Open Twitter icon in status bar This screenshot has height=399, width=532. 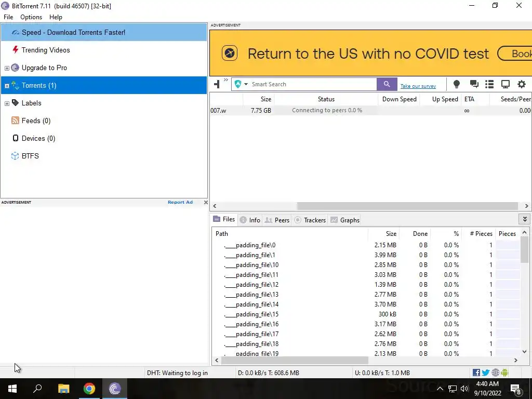[486, 373]
